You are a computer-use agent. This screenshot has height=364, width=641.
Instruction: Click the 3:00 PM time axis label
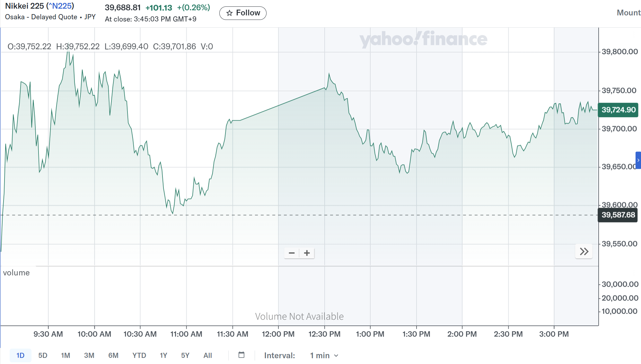[554, 334]
